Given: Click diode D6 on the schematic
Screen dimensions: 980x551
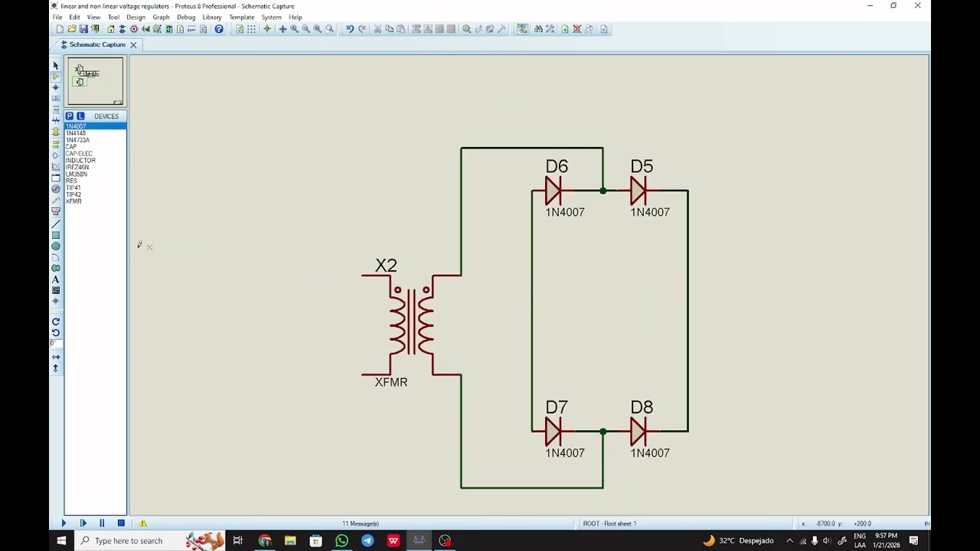Looking at the screenshot, I should 554,191.
